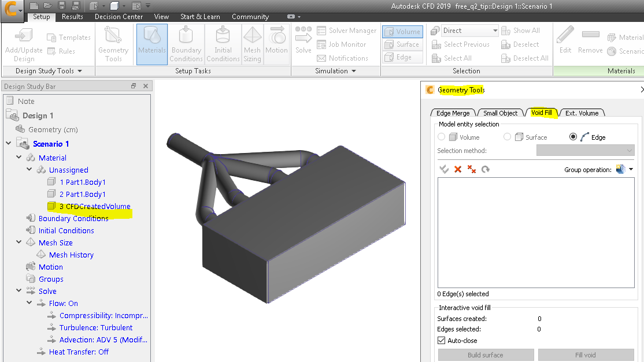The width and height of the screenshot is (644, 362).
Task: Click the Edit icon in Materials panel
Action: click(564, 40)
